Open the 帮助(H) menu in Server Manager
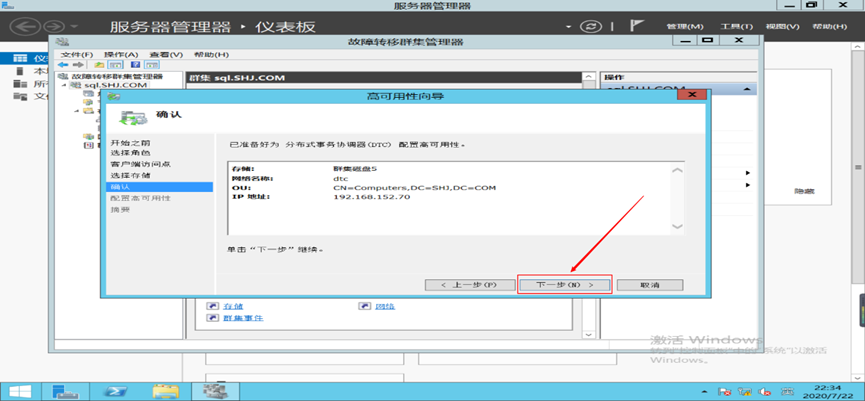Viewport: 865px width, 401px height. 829,26
